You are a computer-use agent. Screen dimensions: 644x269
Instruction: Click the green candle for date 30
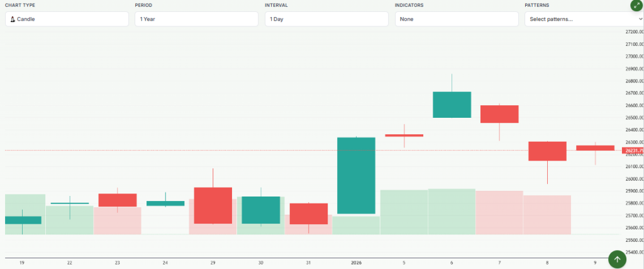pos(261,210)
